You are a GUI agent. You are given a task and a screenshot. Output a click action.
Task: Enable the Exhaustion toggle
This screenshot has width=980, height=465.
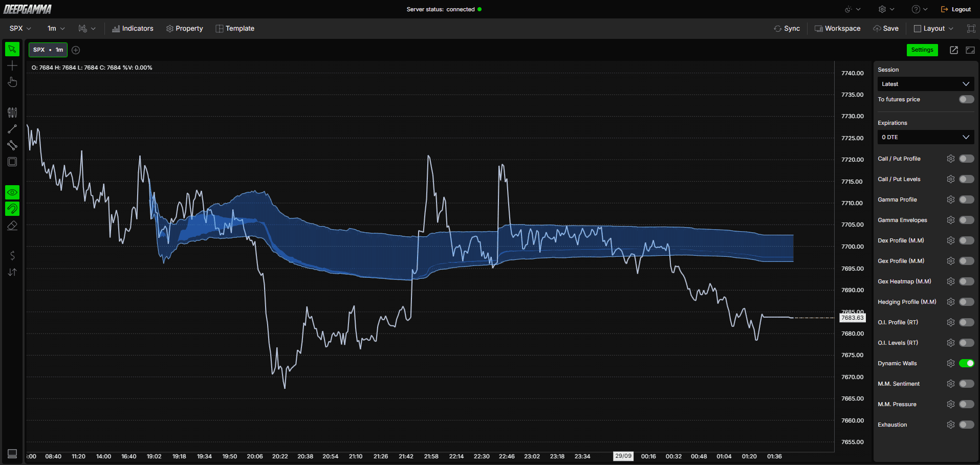tap(967, 425)
